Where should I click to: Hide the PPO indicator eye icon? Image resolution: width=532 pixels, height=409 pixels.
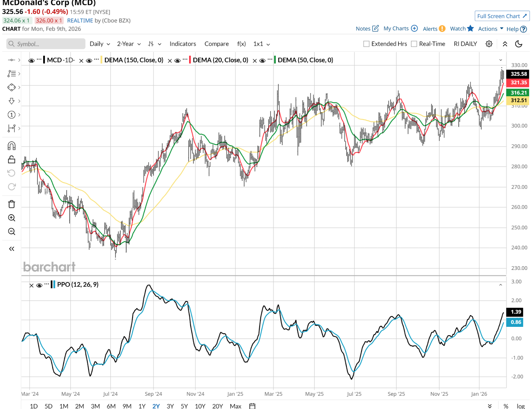(39, 285)
